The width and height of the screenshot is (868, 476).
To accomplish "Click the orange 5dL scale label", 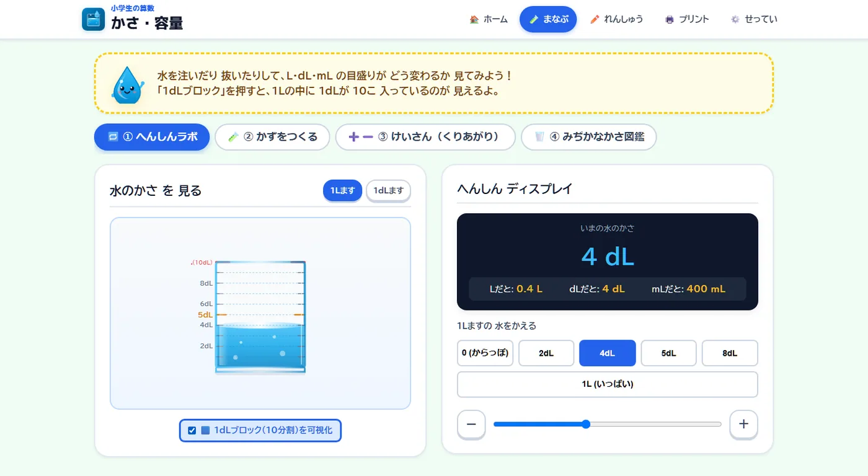I will pyautogui.click(x=205, y=315).
